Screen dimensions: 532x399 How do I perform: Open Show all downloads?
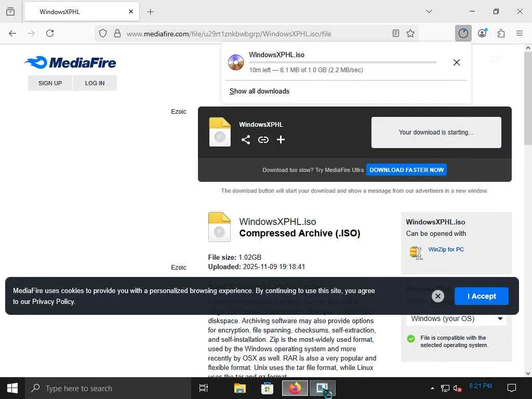pos(259,91)
